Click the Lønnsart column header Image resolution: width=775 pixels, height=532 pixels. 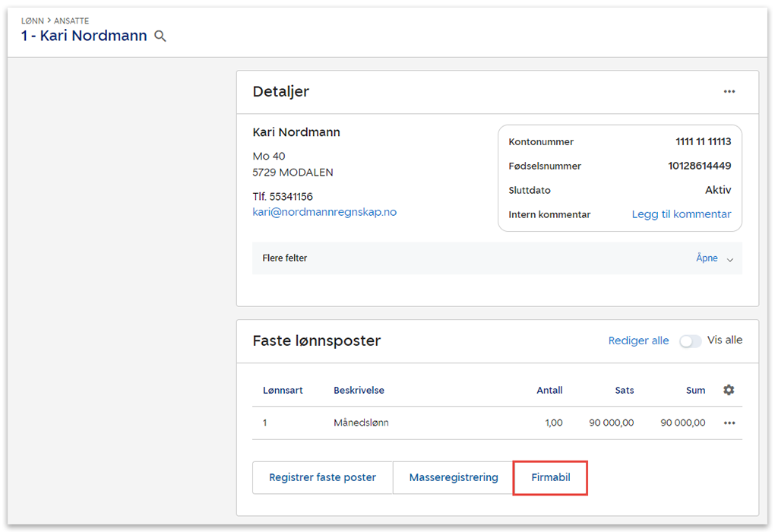[283, 391]
